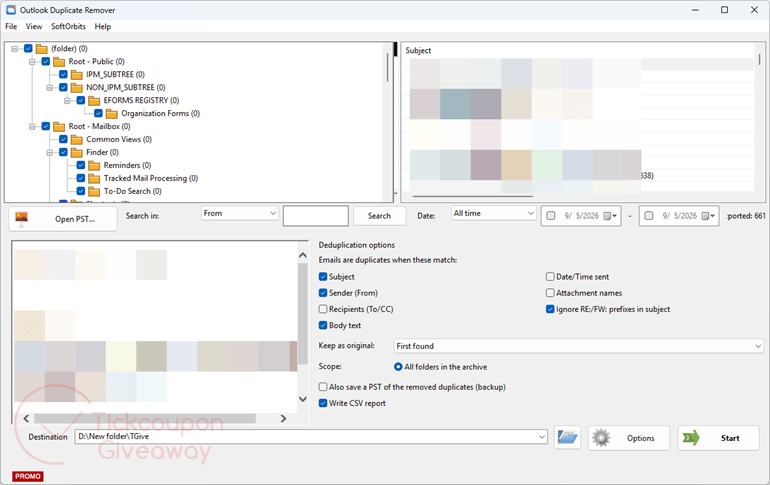770x485 pixels.
Task: Click the Subject column header
Action: coord(418,51)
